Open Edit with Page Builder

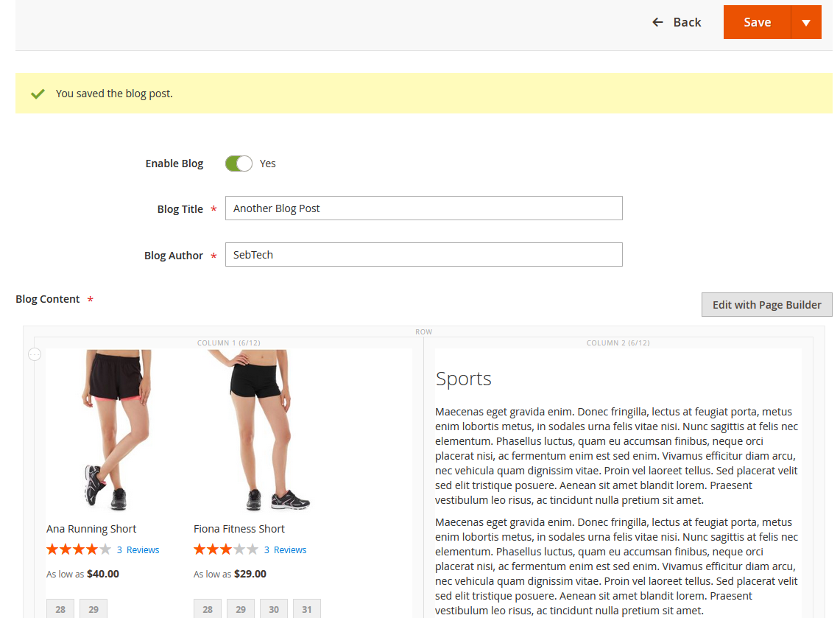point(766,305)
